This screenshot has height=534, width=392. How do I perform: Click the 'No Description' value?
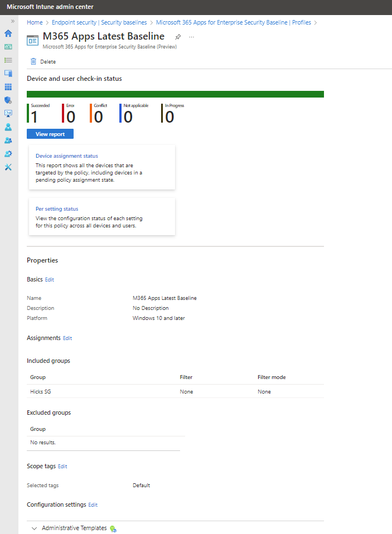pos(151,308)
